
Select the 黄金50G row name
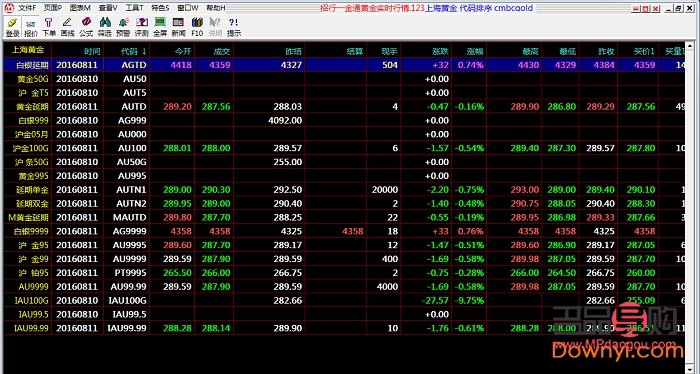point(32,79)
